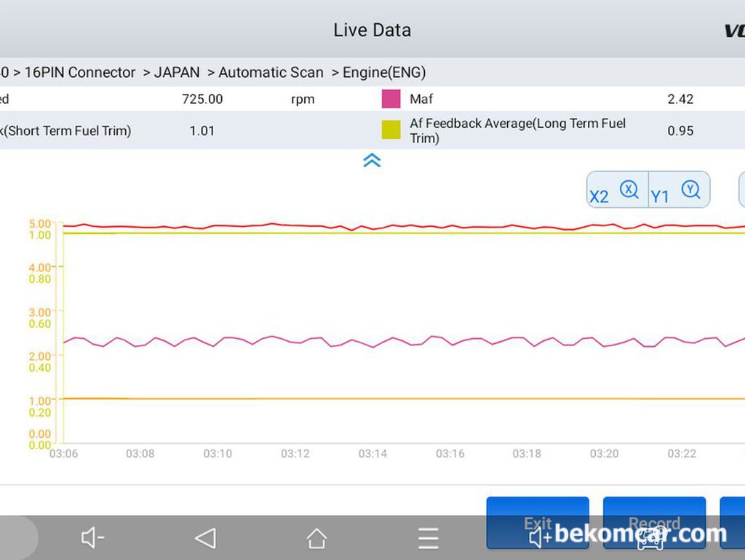Select the Short Term Fuel Trim label
This screenshot has height=560, width=745.
[65, 131]
